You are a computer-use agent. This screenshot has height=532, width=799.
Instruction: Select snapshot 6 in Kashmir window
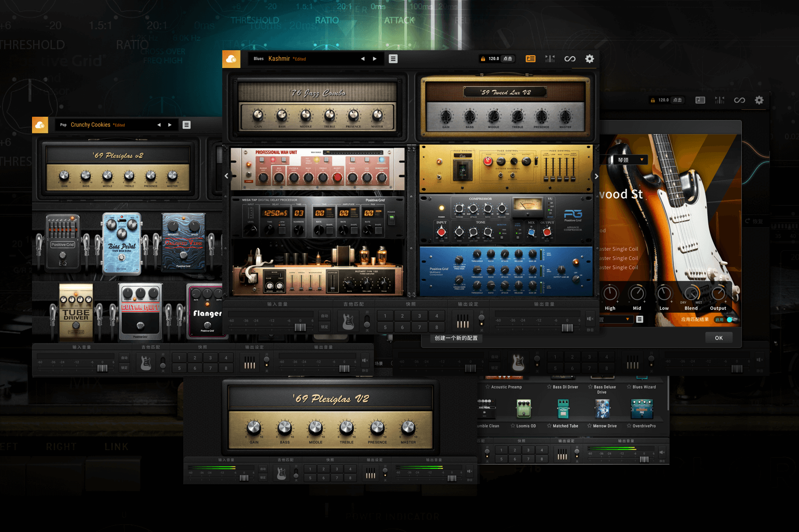tap(402, 327)
